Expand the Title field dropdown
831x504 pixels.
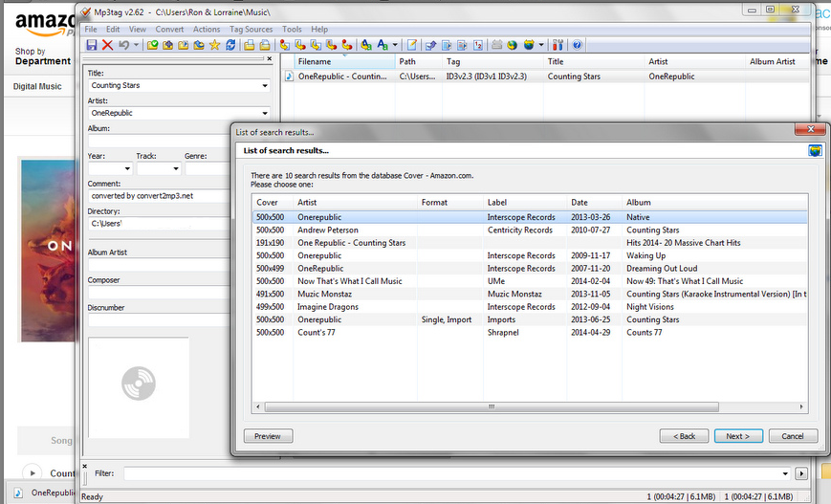(265, 85)
